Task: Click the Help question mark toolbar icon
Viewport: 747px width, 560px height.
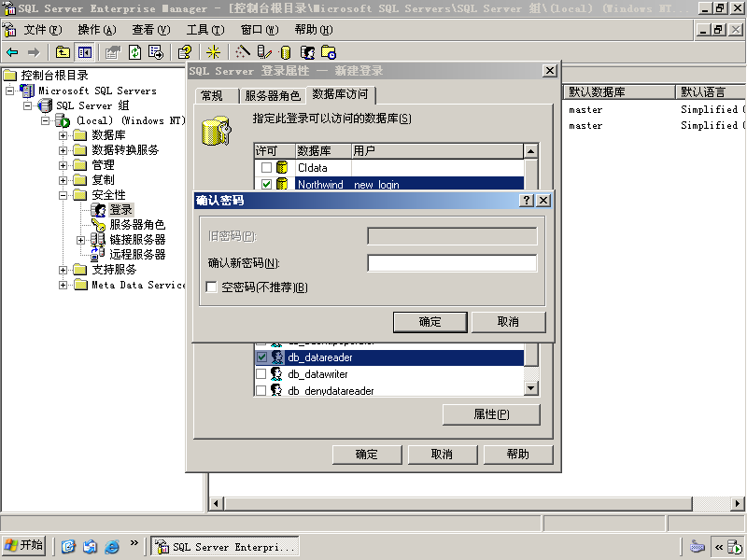Action: click(x=185, y=52)
